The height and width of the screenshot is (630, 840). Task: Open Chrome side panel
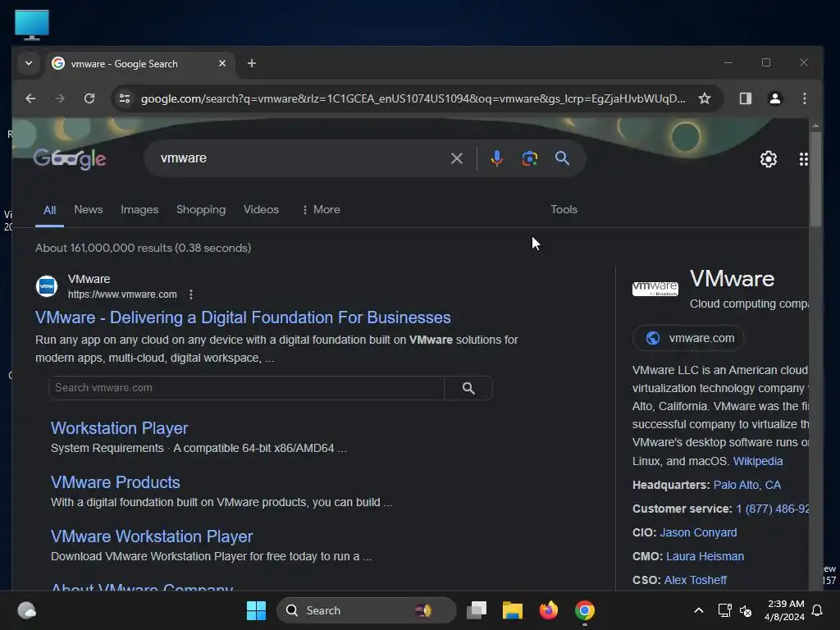pyautogui.click(x=745, y=98)
